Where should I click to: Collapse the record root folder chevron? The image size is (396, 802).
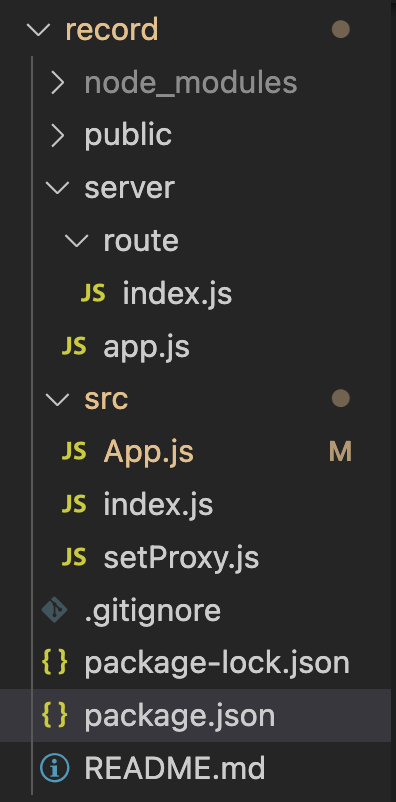pyautogui.click(x=38, y=30)
